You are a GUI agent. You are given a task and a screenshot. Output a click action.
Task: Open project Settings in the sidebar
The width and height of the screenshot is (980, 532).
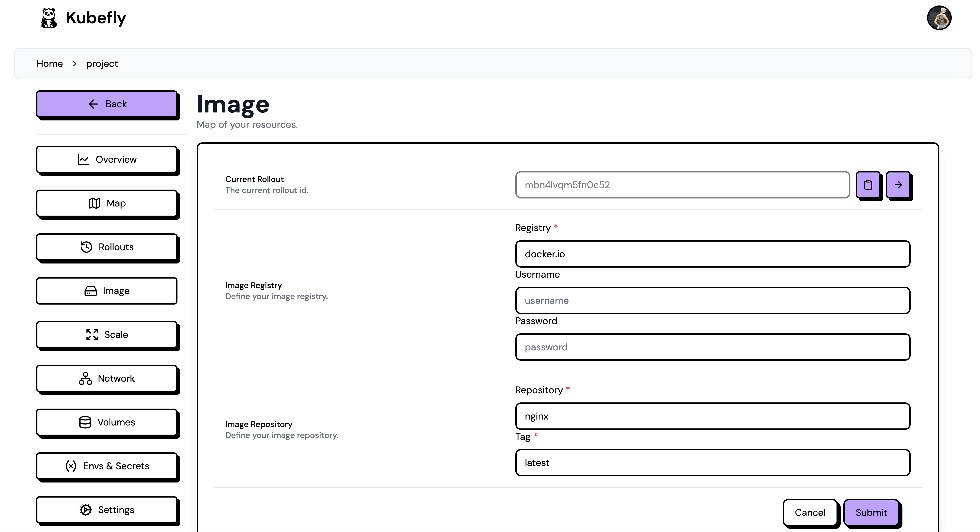(107, 510)
